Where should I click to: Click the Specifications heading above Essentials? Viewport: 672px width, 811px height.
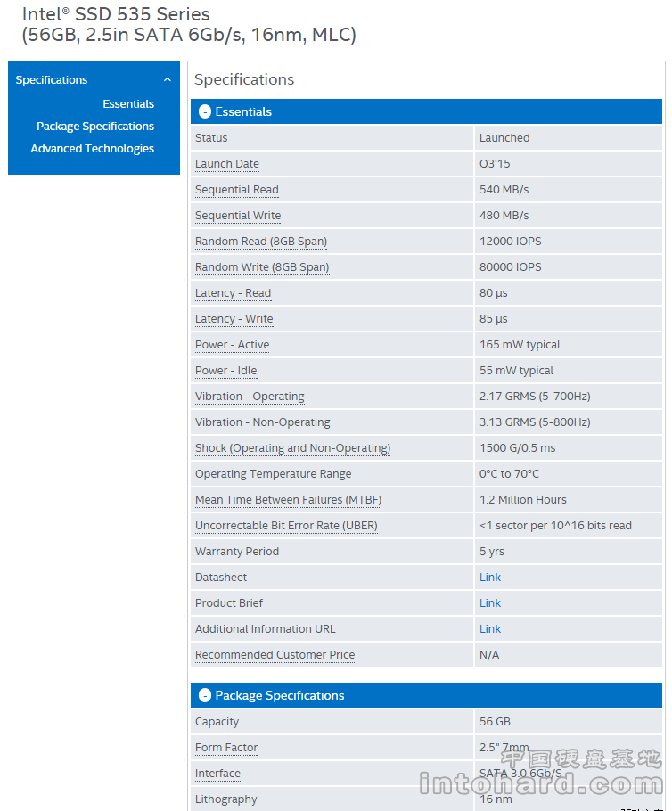244,79
